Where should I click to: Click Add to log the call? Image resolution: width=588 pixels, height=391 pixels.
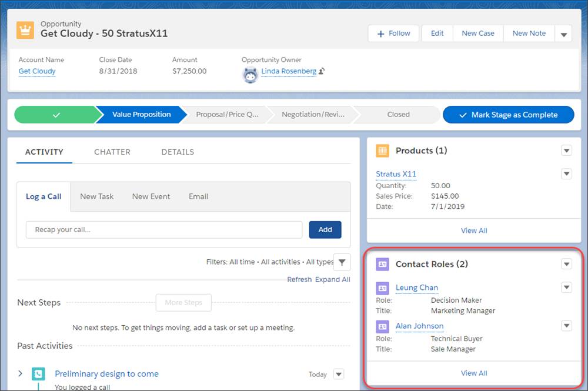pyautogui.click(x=325, y=230)
